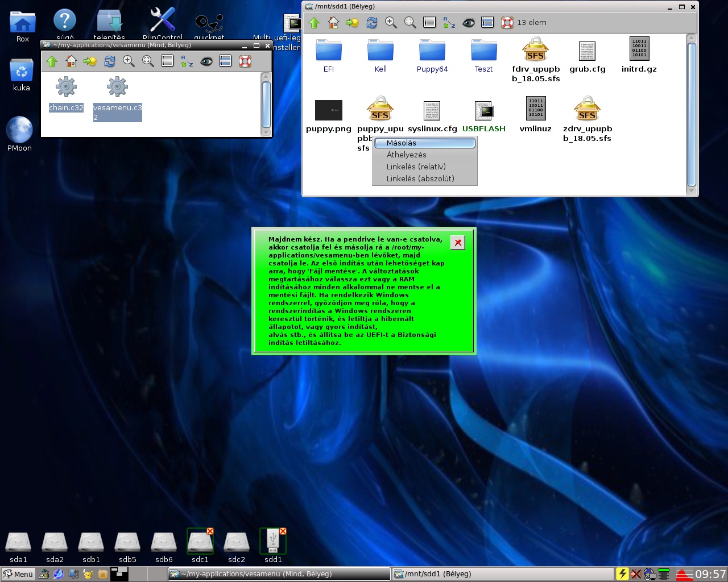Switch to list view in /mnt/sdd1 window
Viewport: 728px width, 582px height.
(x=429, y=23)
